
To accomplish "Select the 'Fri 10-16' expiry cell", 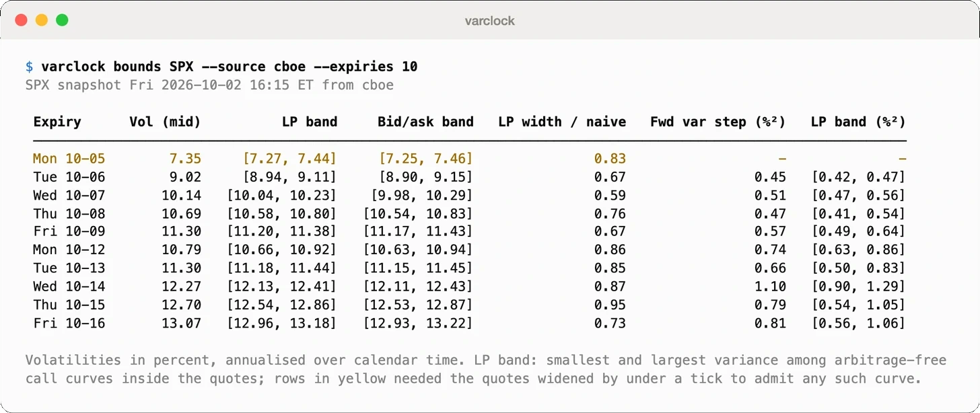I will coord(69,323).
